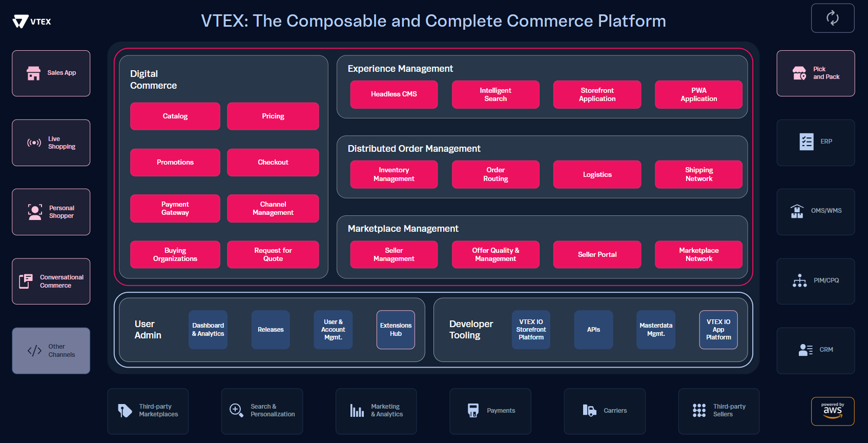The height and width of the screenshot is (443, 868).
Task: Click the VTEX logo
Action: (32, 22)
